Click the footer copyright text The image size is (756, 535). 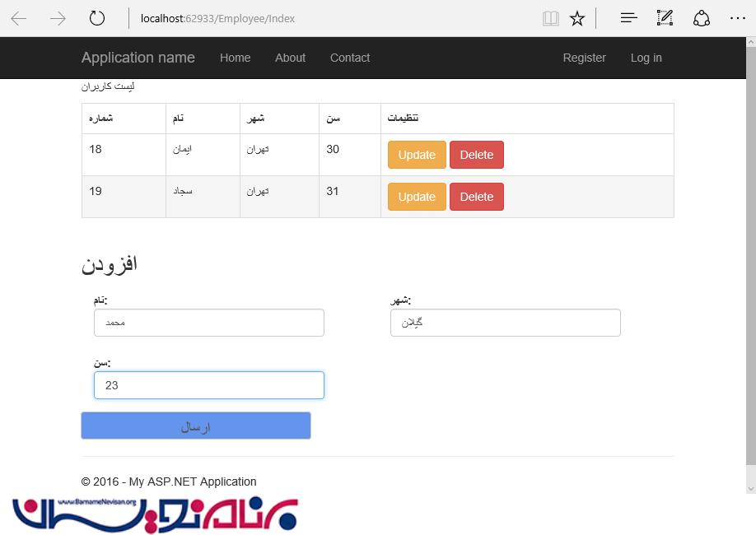coord(169,481)
